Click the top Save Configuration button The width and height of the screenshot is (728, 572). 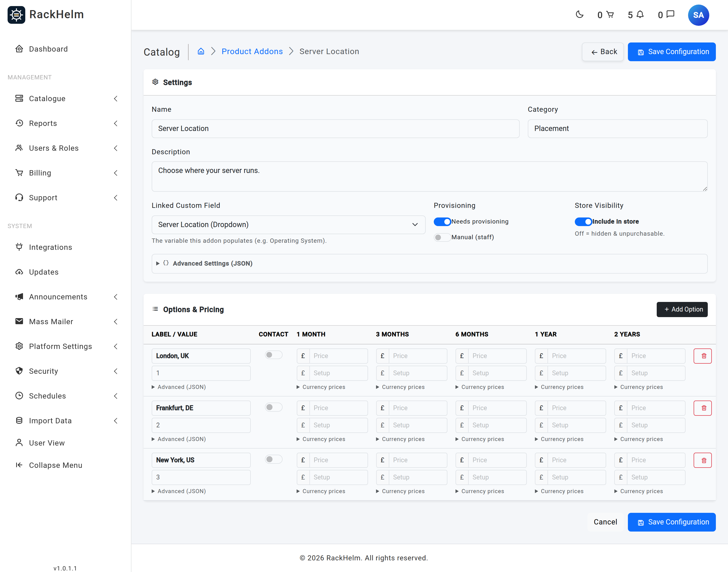pos(671,52)
